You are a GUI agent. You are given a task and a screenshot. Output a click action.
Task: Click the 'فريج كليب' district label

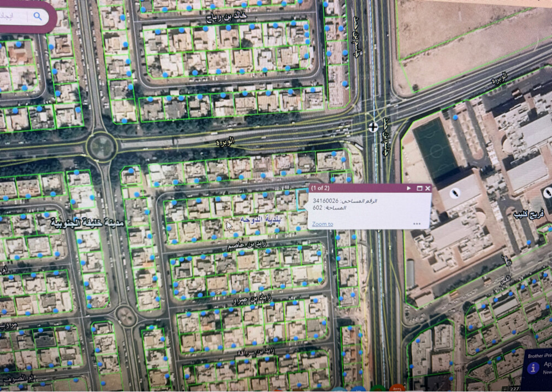(x=529, y=214)
